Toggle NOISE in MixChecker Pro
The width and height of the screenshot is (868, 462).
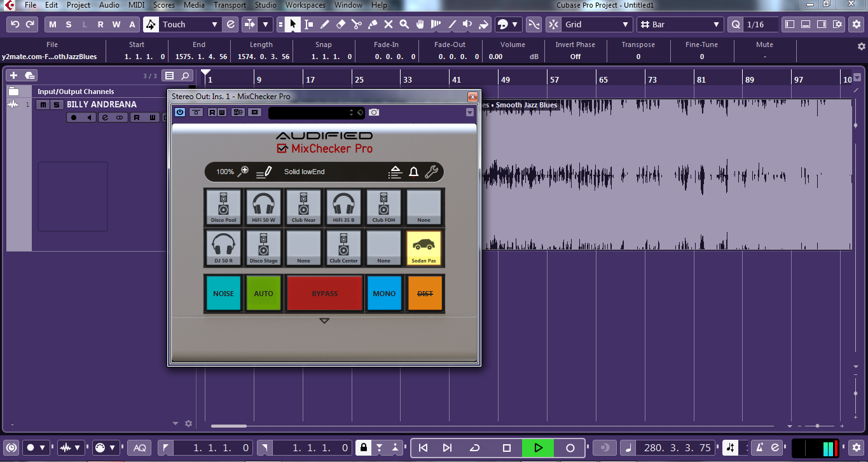pos(223,294)
